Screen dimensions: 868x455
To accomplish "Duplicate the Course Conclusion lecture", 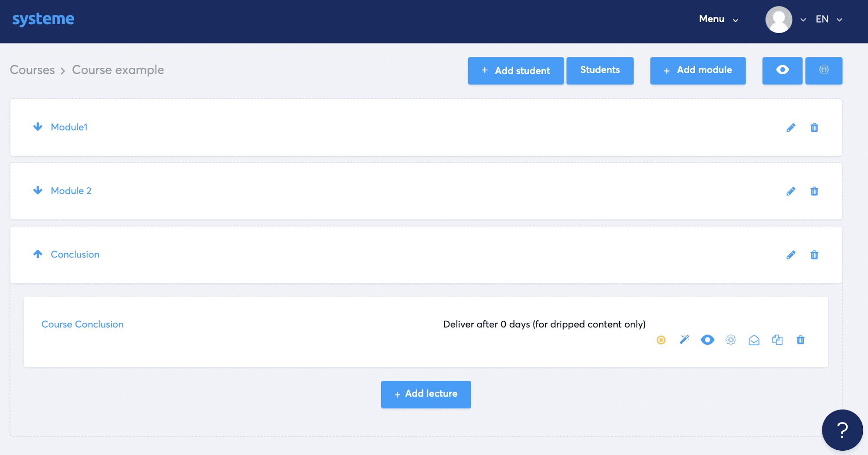I will [777, 340].
